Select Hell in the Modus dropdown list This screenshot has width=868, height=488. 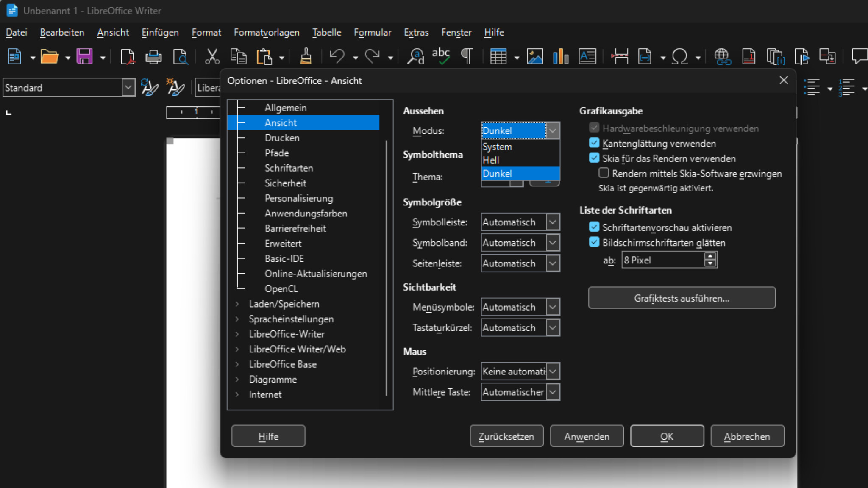pos(491,160)
